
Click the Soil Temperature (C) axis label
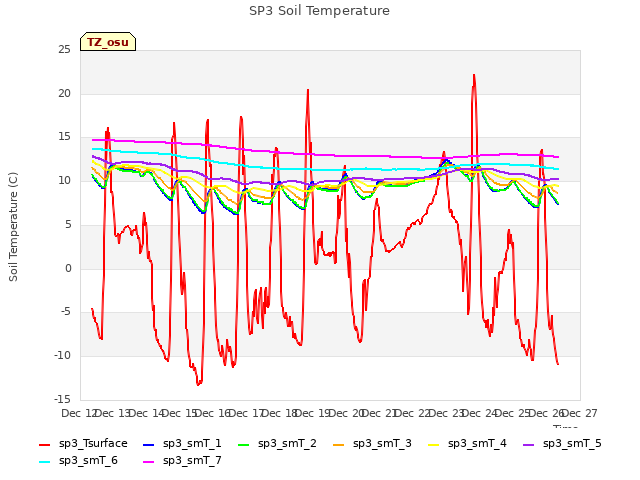point(13,227)
